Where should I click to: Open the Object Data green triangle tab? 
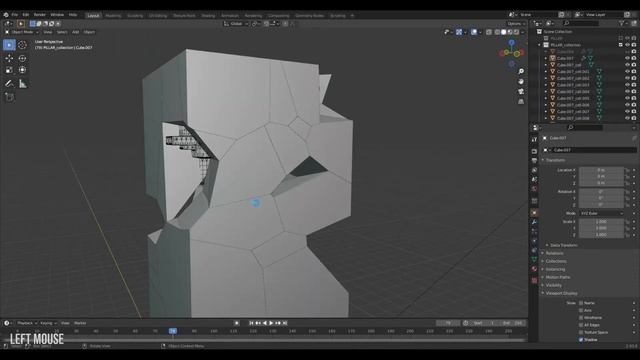(534, 260)
